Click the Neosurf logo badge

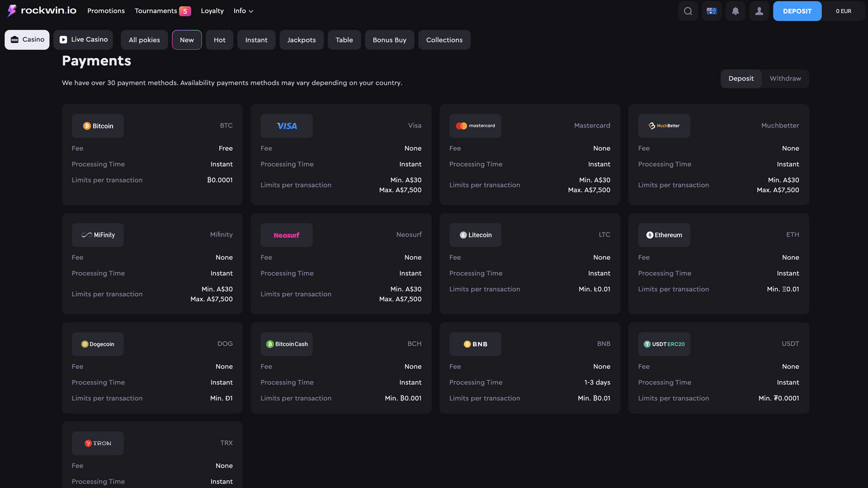(286, 235)
